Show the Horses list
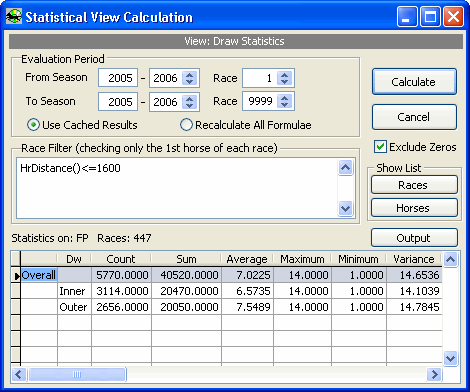 pyautogui.click(x=414, y=208)
